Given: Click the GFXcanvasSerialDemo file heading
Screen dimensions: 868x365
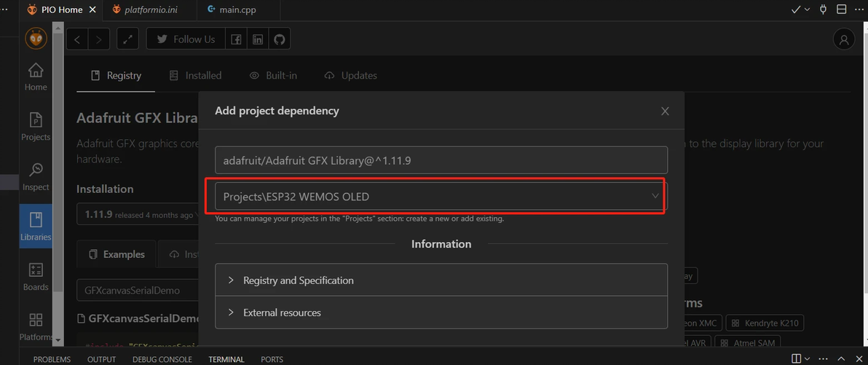Looking at the screenshot, I should (138, 318).
